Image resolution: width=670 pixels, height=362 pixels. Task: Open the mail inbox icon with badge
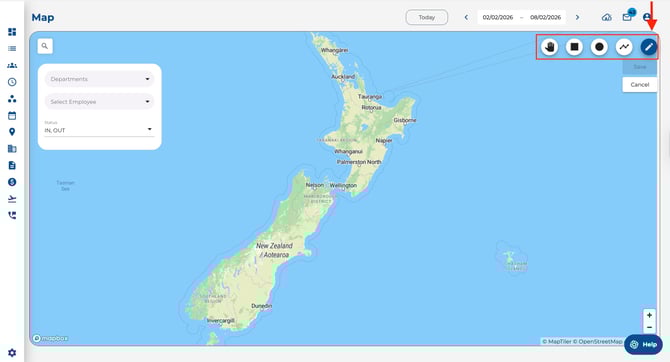point(627,18)
